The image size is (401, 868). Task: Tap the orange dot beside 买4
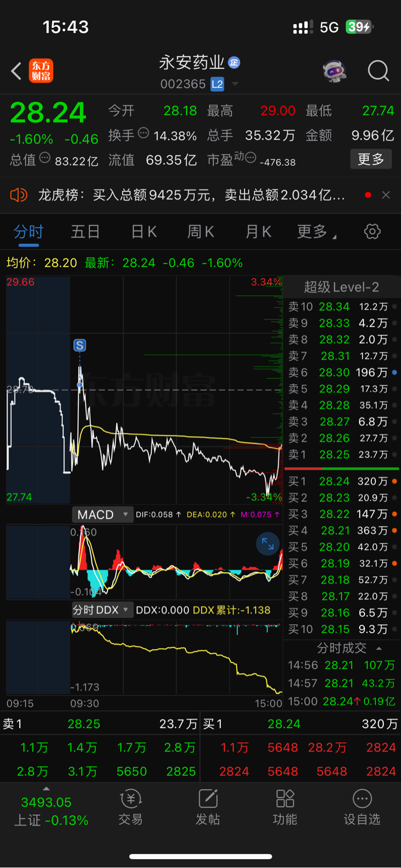(x=394, y=531)
